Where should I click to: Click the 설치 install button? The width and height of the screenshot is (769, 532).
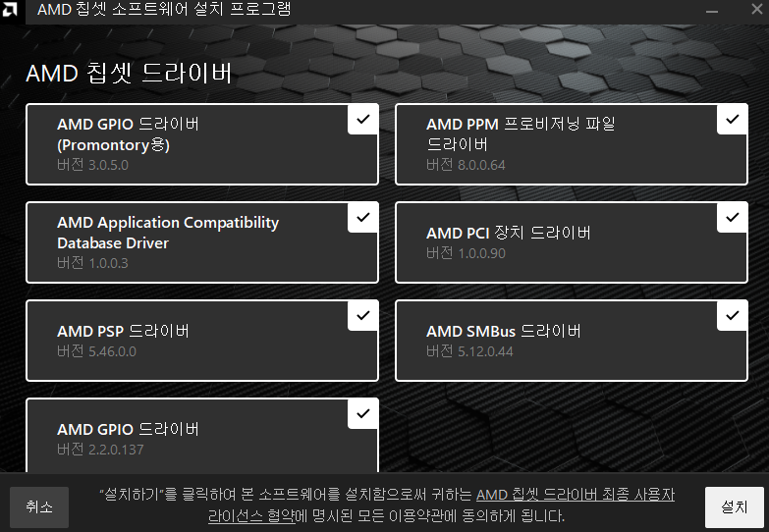(x=735, y=507)
